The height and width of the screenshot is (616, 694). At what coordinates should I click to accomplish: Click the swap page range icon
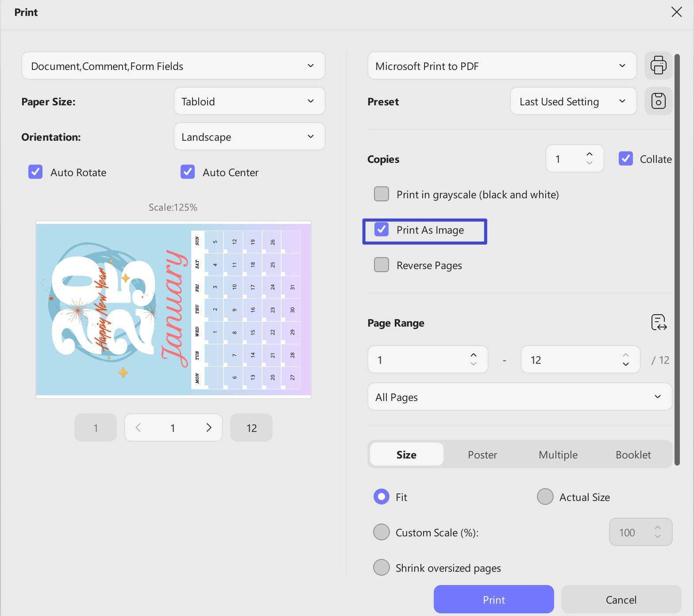click(659, 323)
